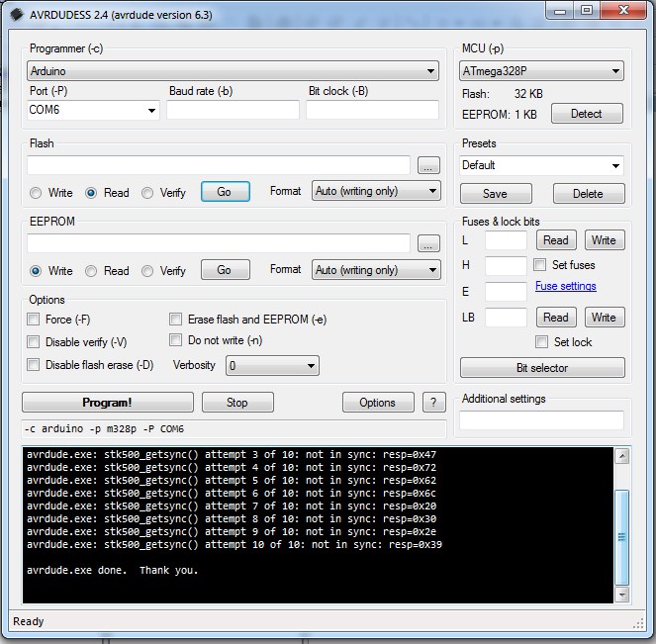The height and width of the screenshot is (644, 656).
Task: Click 'Ready' status bar text
Action: coord(29,621)
